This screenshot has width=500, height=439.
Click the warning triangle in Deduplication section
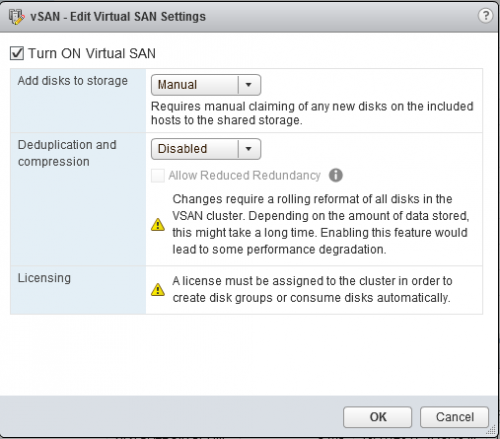[158, 224]
